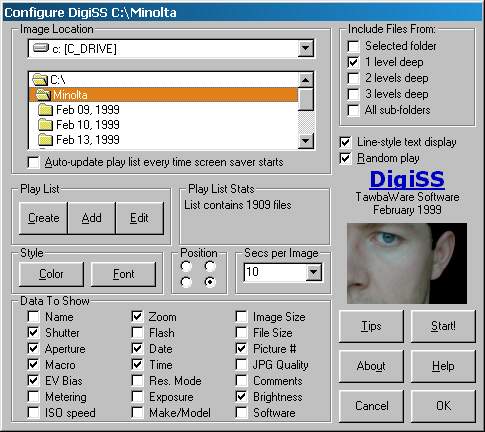Select the top-left Position radio button
This screenshot has width=485, height=432.
click(x=186, y=267)
